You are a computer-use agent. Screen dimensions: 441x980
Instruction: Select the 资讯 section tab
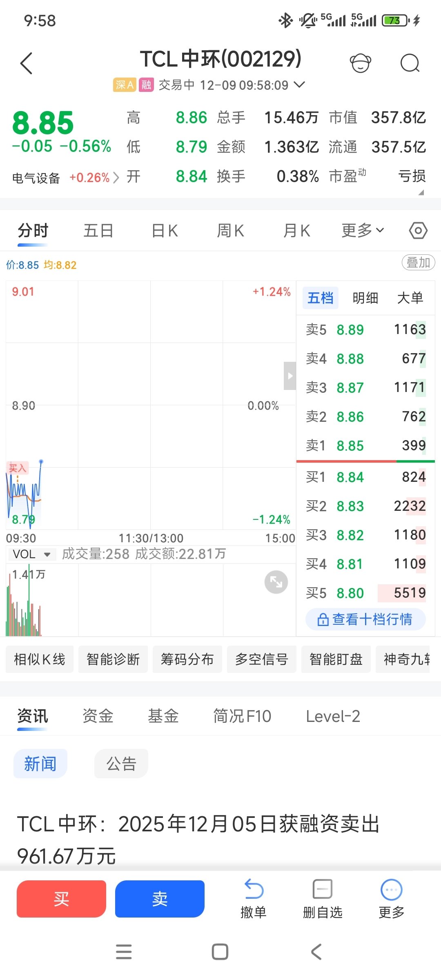pos(33,716)
